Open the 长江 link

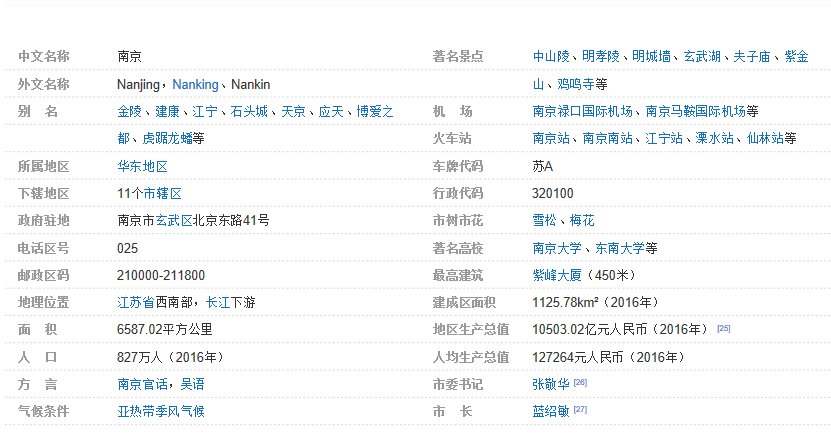217,302
